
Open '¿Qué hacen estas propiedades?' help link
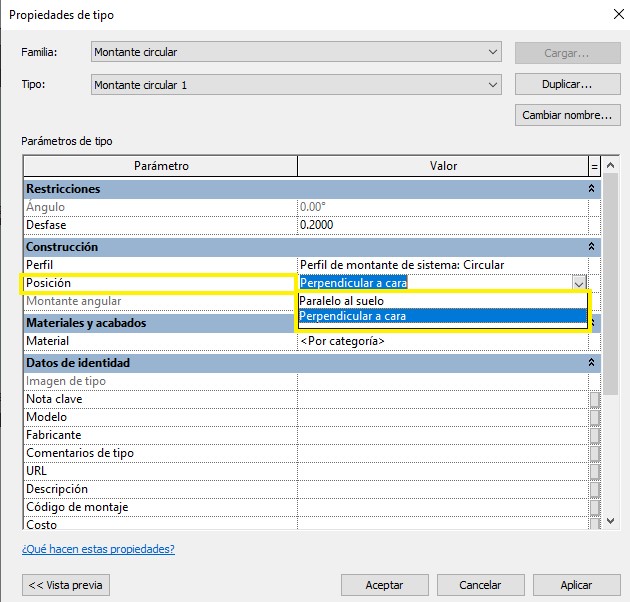[x=98, y=549]
